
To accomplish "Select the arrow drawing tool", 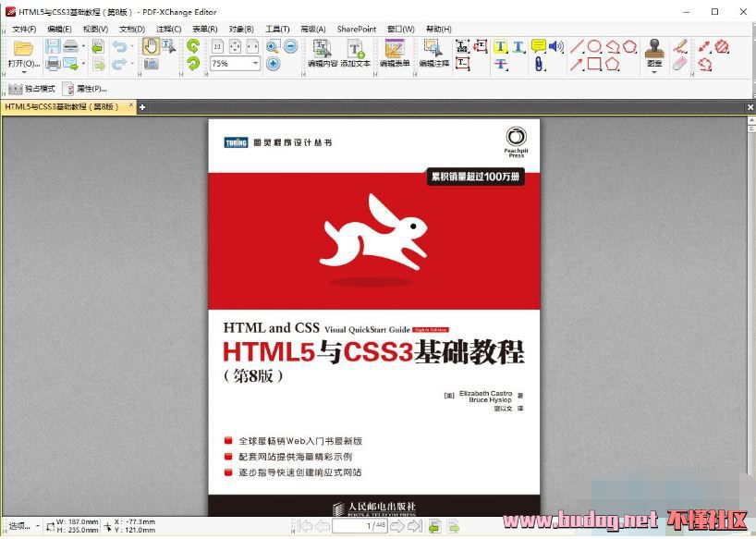I will click(577, 64).
